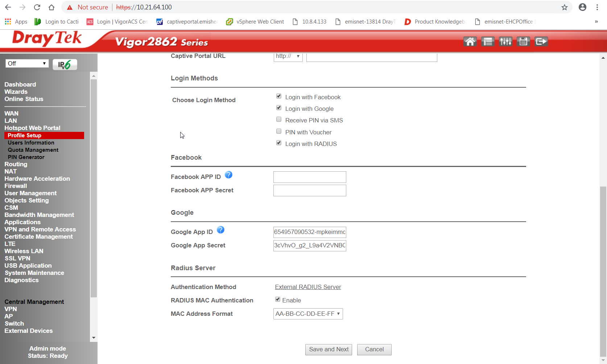Open the sliders settings icon in header
Screen dimensions: 607x364
point(505,42)
